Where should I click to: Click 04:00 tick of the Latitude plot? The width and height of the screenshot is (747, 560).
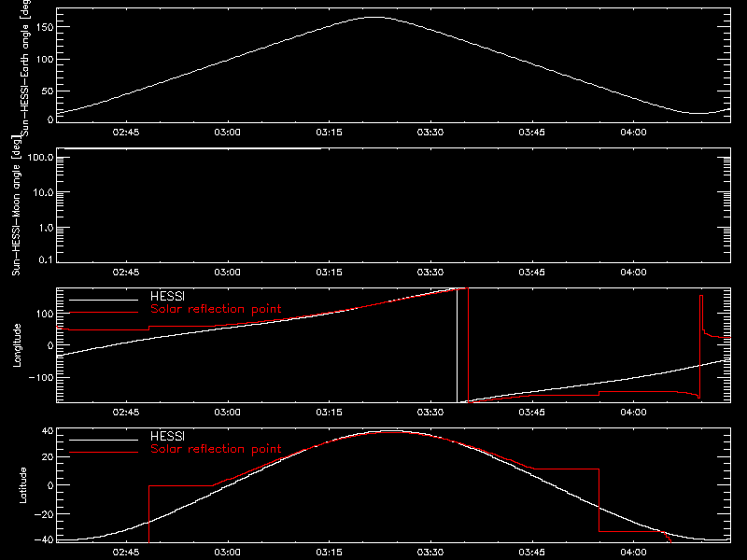pyautogui.click(x=633, y=553)
